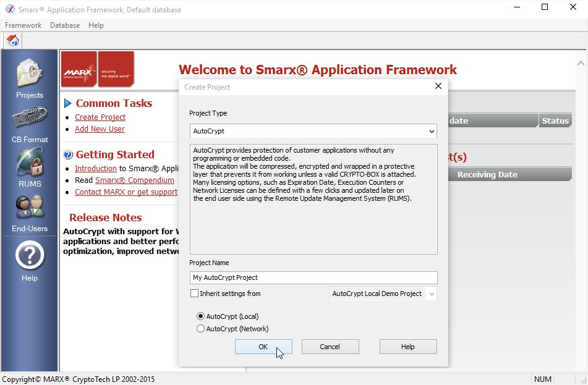Click the Project Name text field
Image resolution: width=588 pixels, height=385 pixels.
point(313,277)
